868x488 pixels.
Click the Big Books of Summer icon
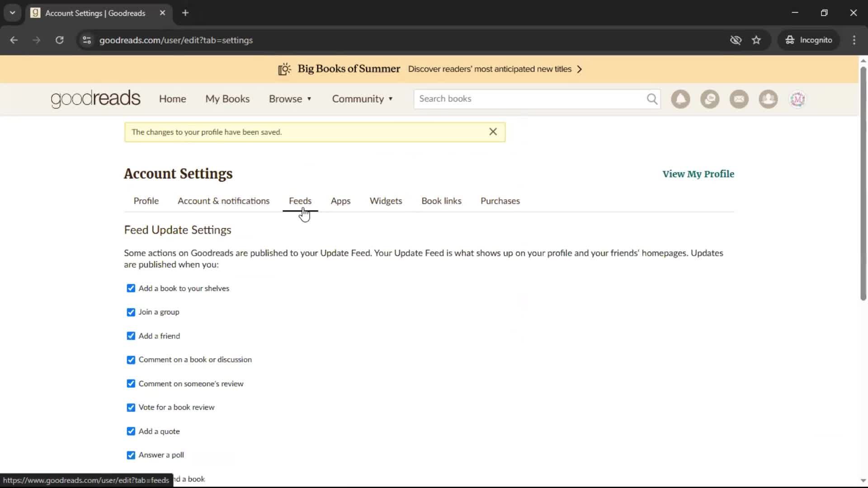[x=284, y=69]
